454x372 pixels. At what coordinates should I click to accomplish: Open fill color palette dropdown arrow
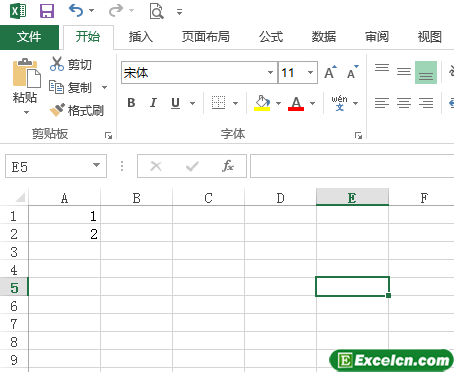[278, 103]
